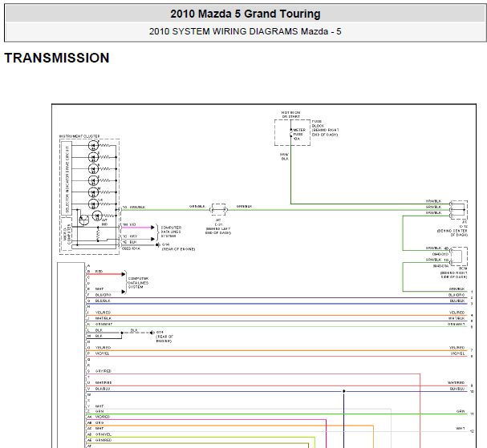Click the Computer Data Lines System label near pin B
This screenshot has width=487, height=448.
pyautogui.click(x=139, y=283)
